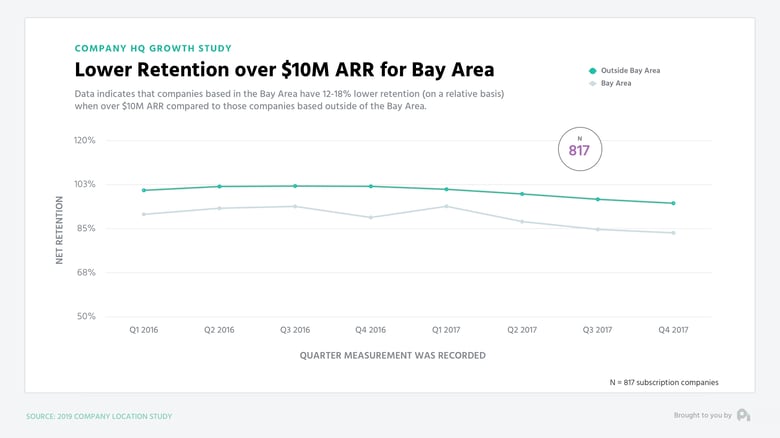Select the Bay Area Q4 2016 data point
Image resolution: width=780 pixels, height=438 pixels.
pos(371,218)
